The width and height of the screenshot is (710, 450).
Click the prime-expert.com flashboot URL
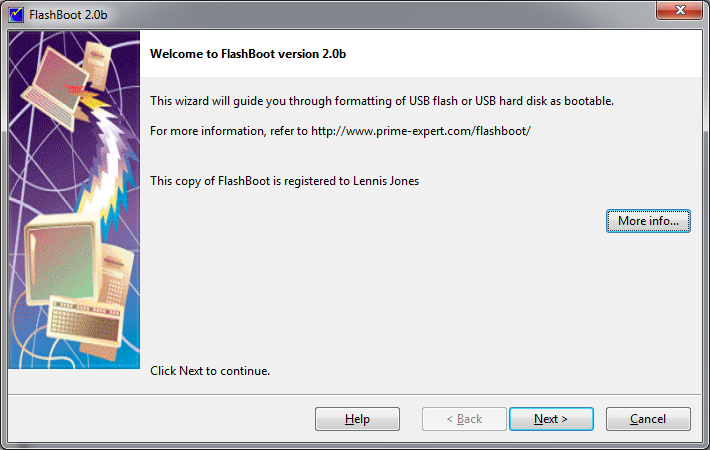pos(421,131)
